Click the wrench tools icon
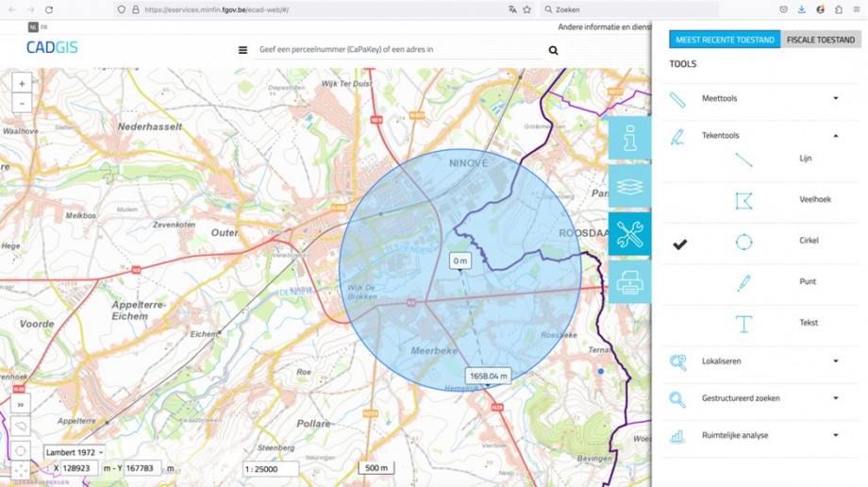868x487 pixels. (x=629, y=234)
